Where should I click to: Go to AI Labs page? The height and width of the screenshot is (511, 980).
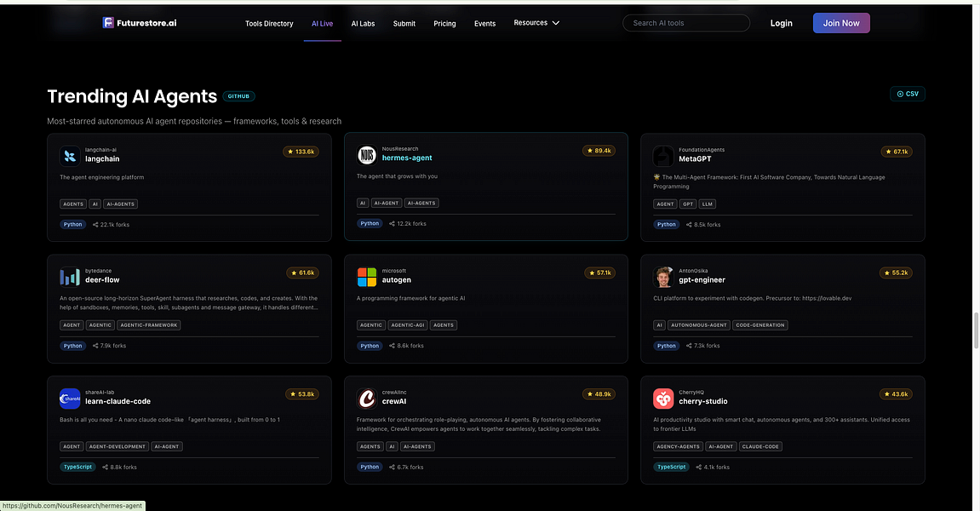pyautogui.click(x=363, y=24)
